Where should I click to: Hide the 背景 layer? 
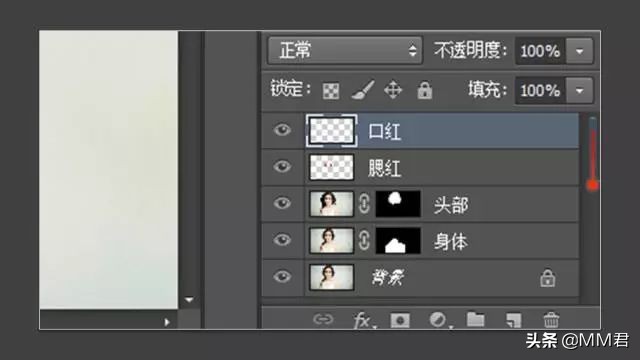tap(282, 276)
